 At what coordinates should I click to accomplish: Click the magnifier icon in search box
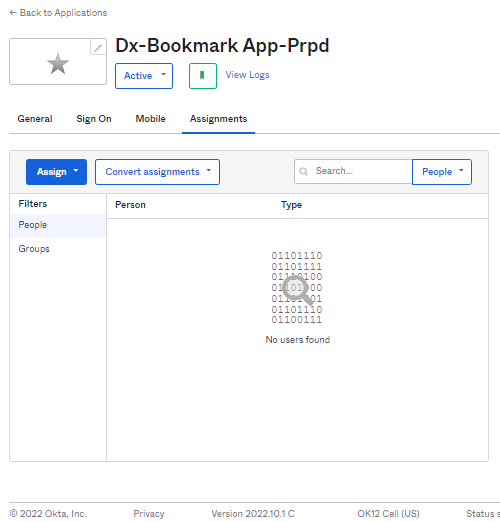[303, 171]
